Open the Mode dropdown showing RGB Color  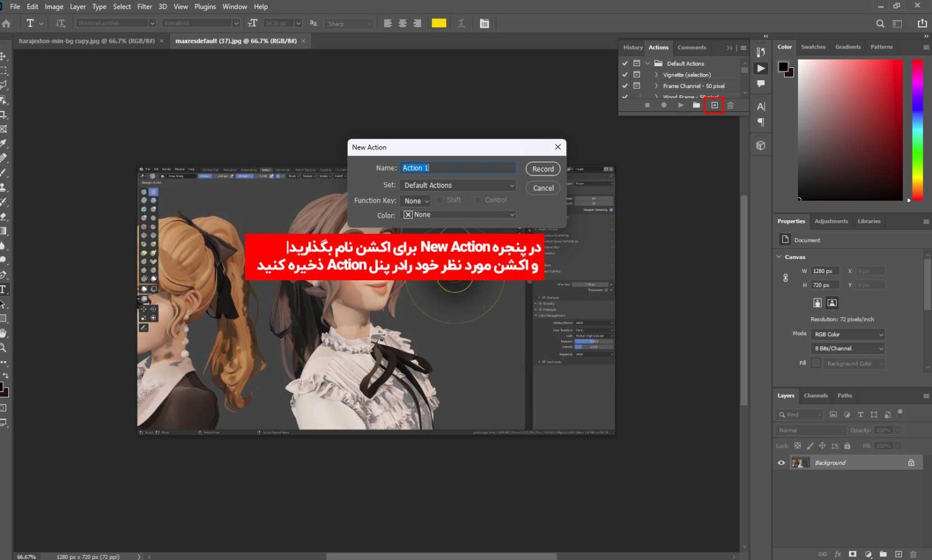848,334
